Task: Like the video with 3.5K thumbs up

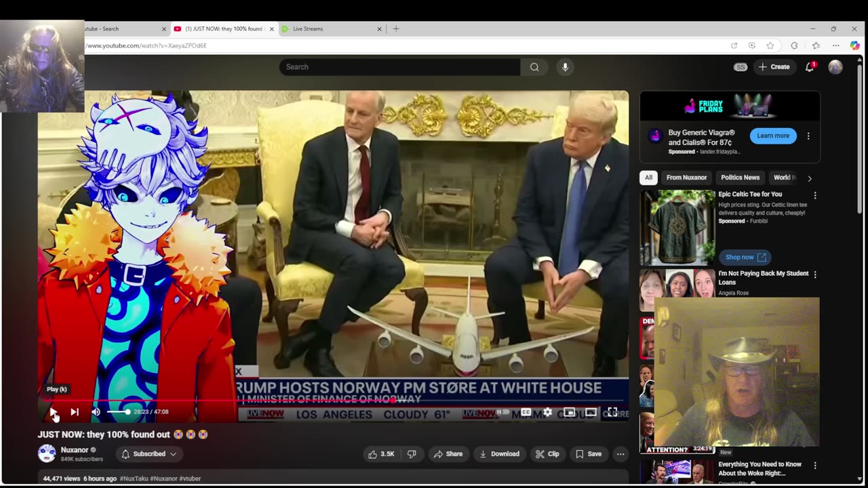Action: pos(381,454)
